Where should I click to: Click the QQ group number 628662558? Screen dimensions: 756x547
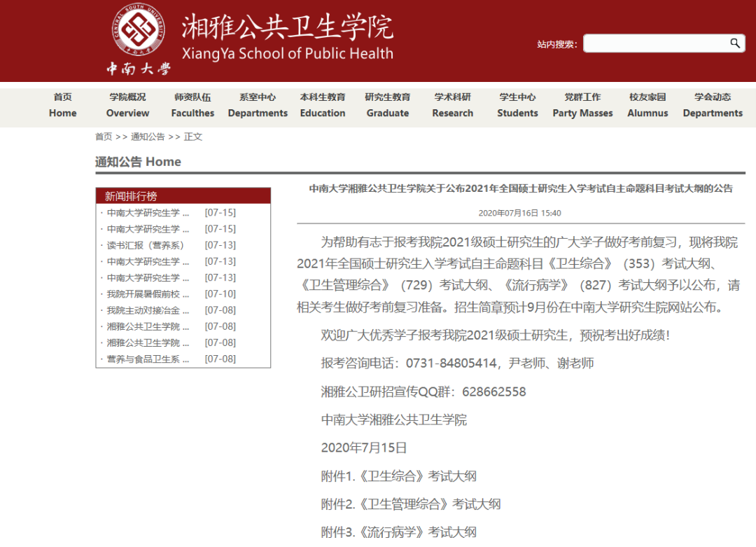point(493,392)
